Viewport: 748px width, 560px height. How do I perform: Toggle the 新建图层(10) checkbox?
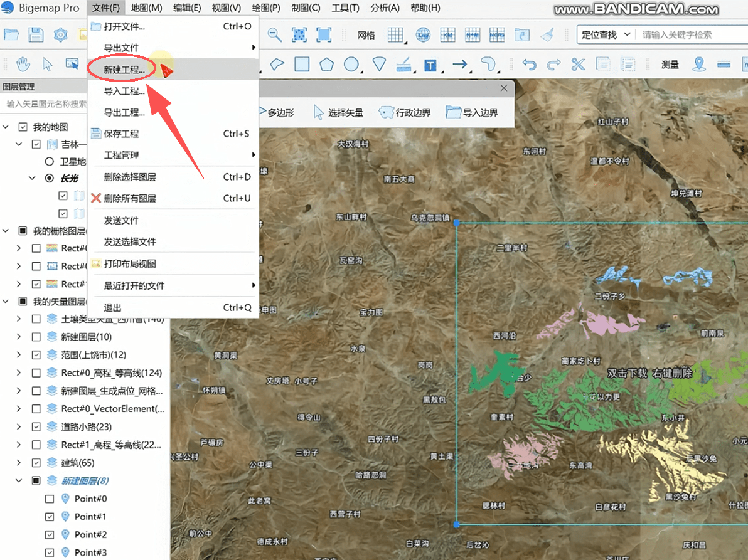tap(36, 337)
